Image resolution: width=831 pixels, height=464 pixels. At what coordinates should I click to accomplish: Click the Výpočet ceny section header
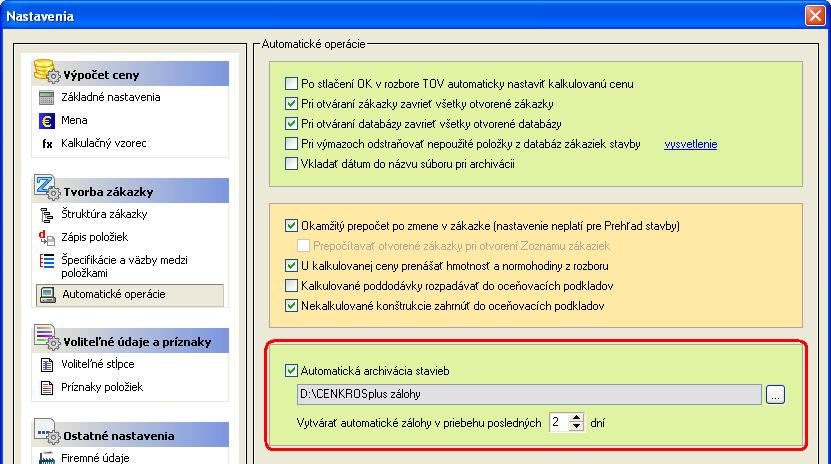point(130,74)
